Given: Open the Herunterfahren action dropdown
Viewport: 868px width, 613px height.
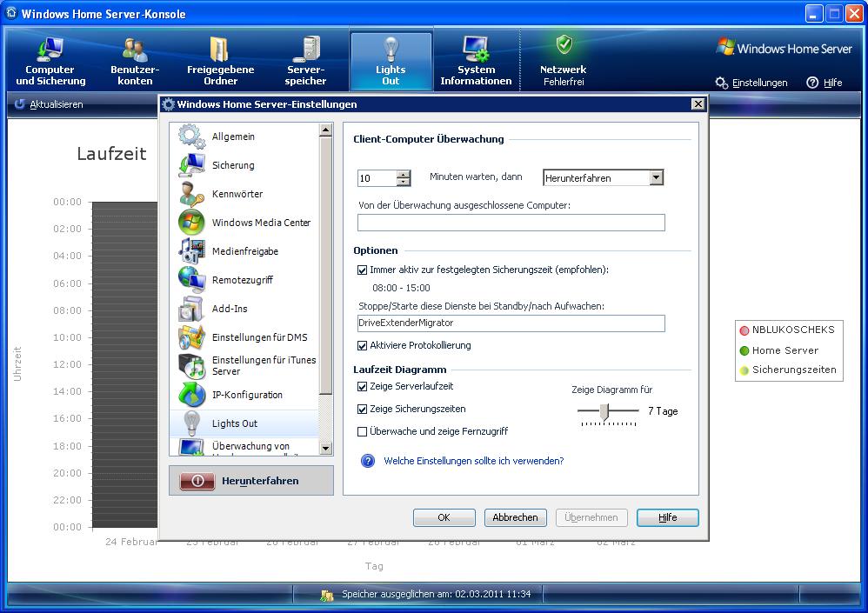Looking at the screenshot, I should 656,177.
